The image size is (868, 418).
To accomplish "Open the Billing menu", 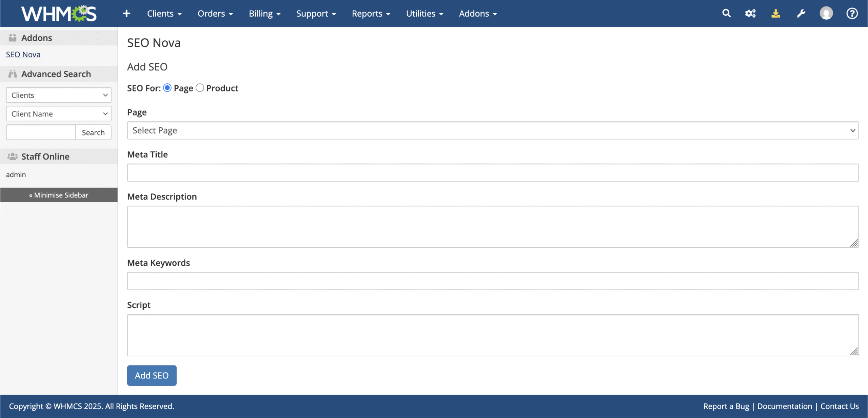I will click(x=264, y=14).
